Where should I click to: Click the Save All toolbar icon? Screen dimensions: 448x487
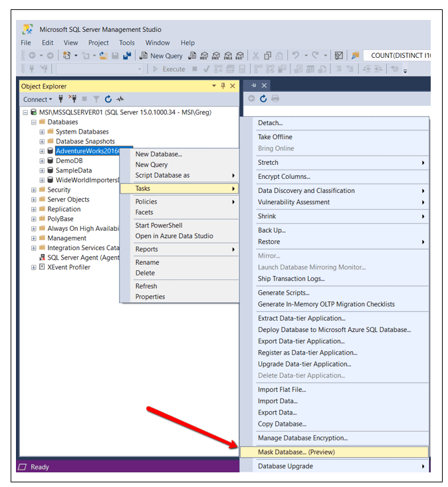click(x=127, y=56)
